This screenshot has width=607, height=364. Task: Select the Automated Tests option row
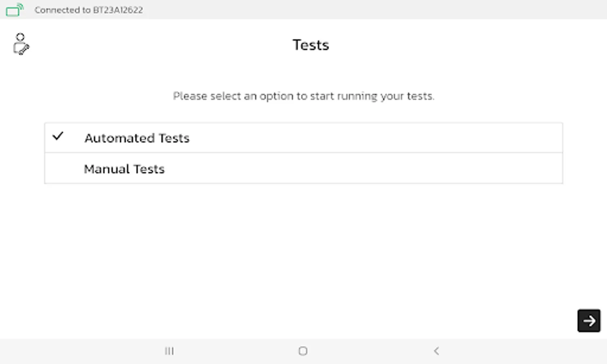pos(303,138)
